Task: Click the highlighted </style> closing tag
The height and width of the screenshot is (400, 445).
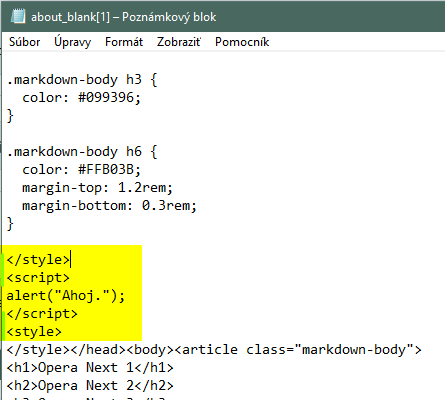Action: coord(38,260)
